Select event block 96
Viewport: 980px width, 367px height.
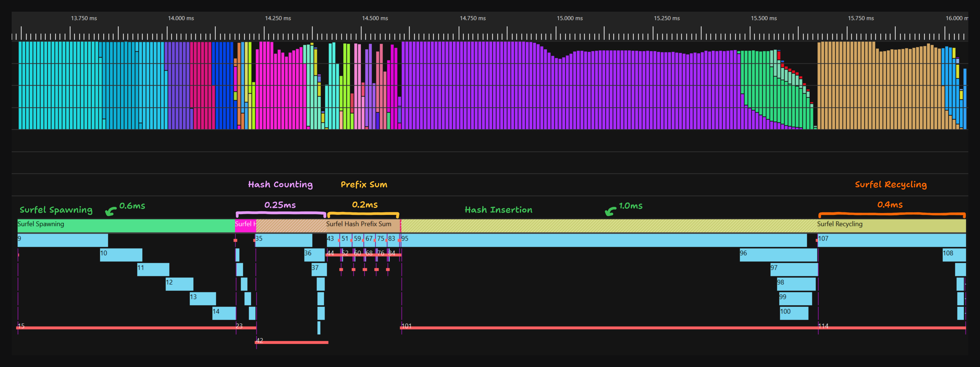pyautogui.click(x=778, y=255)
